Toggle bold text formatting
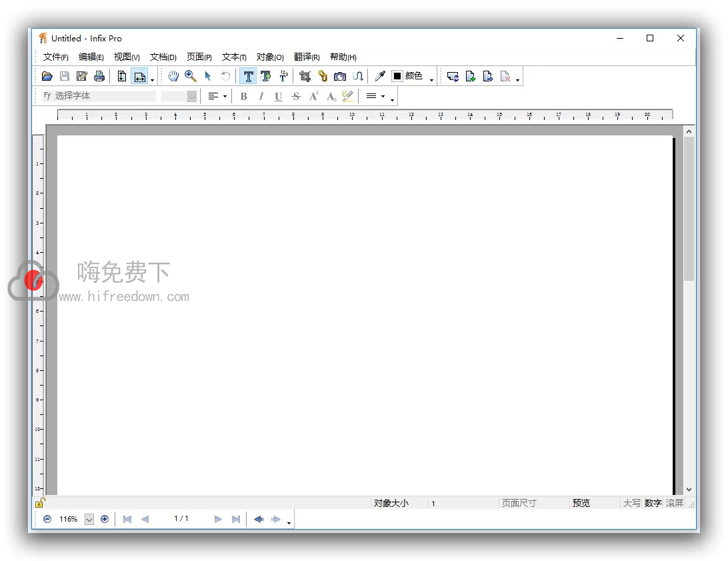The width and height of the screenshot is (728, 561). click(x=244, y=96)
